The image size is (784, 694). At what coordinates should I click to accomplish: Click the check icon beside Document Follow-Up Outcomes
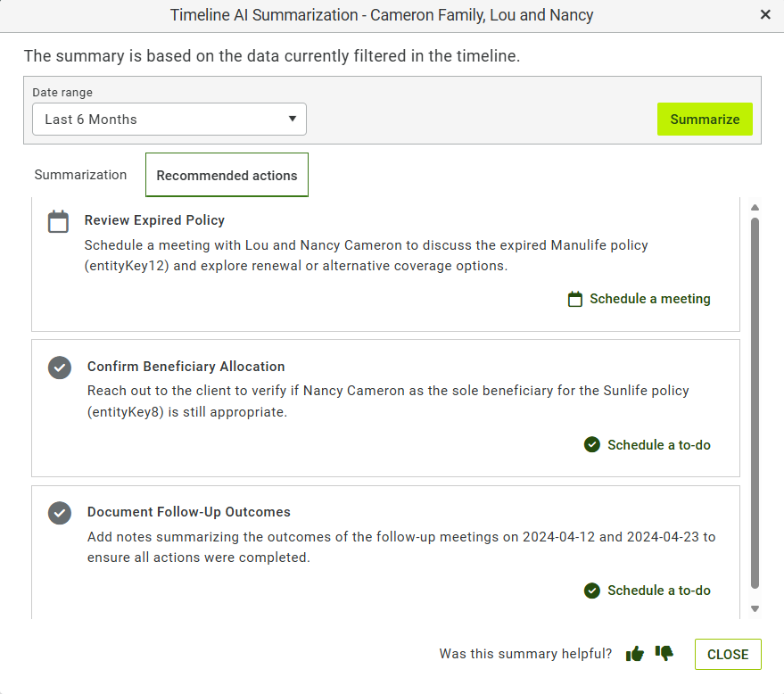[x=60, y=513]
